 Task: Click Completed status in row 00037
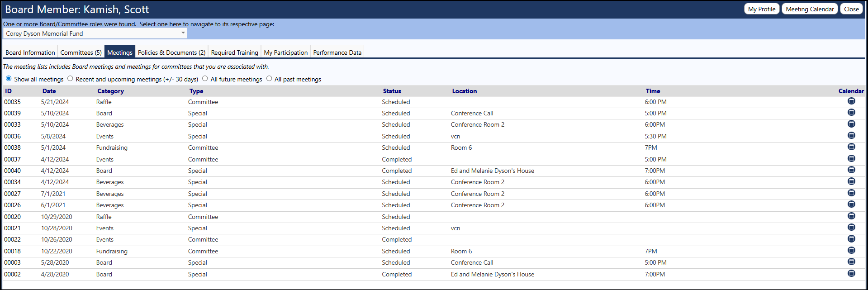397,159
